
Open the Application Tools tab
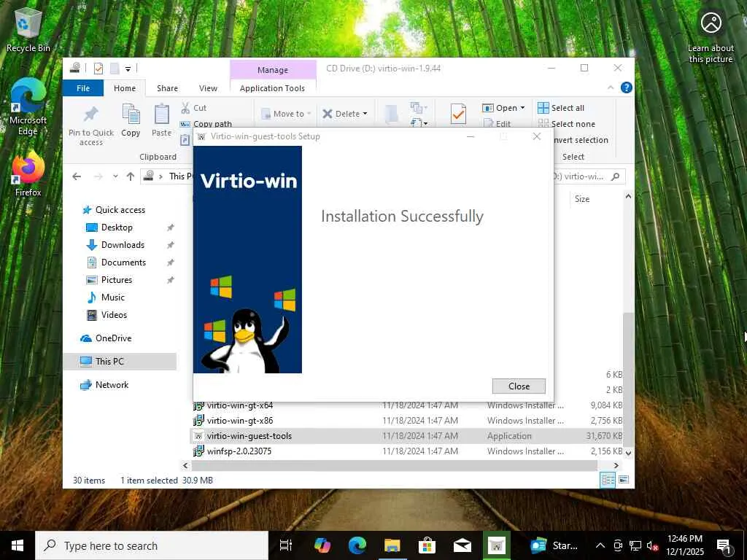point(272,88)
